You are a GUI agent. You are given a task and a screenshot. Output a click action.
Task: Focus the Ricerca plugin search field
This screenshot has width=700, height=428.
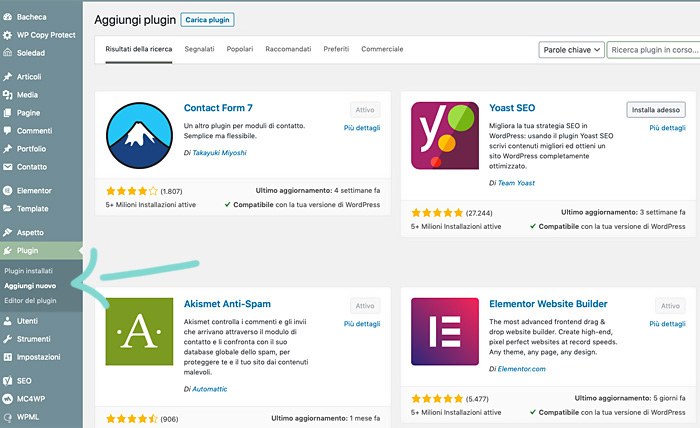coord(653,50)
